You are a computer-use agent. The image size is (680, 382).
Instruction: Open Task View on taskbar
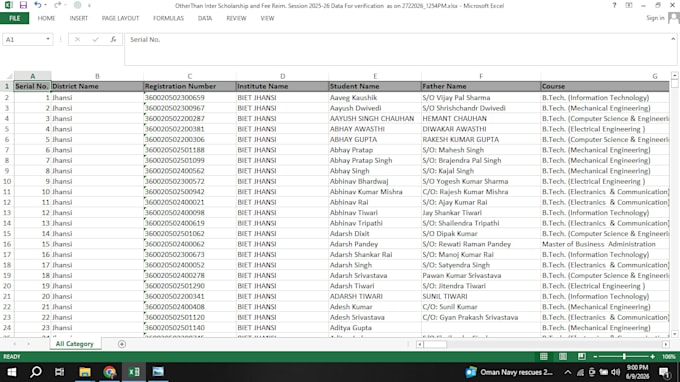coord(59,372)
